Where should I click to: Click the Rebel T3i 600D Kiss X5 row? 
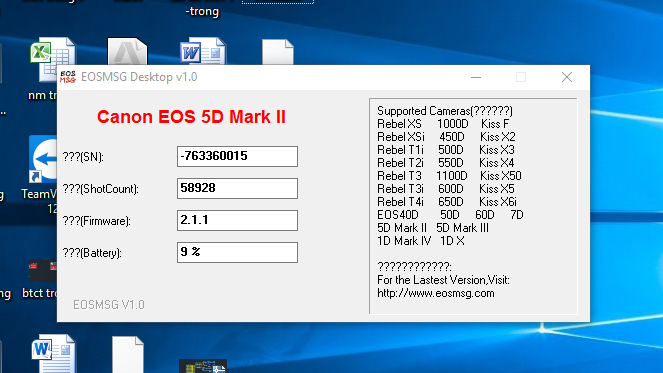(x=446, y=189)
